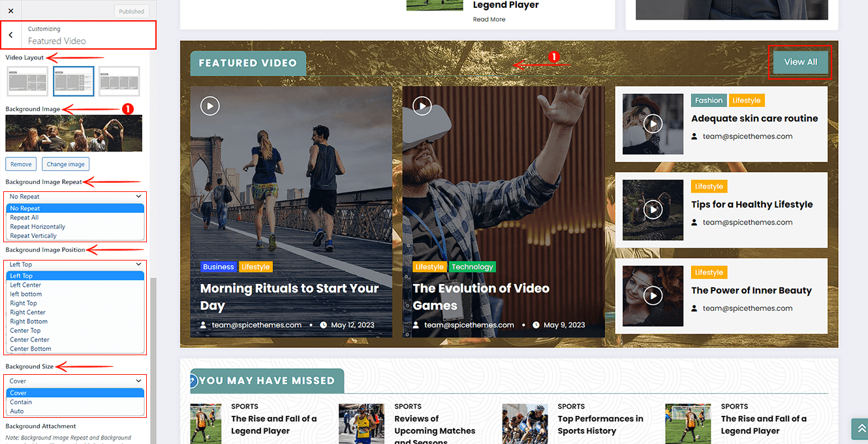Viewport: 868px width, 444px height.
Task: Select the first Video Layout thumbnail
Action: click(27, 82)
